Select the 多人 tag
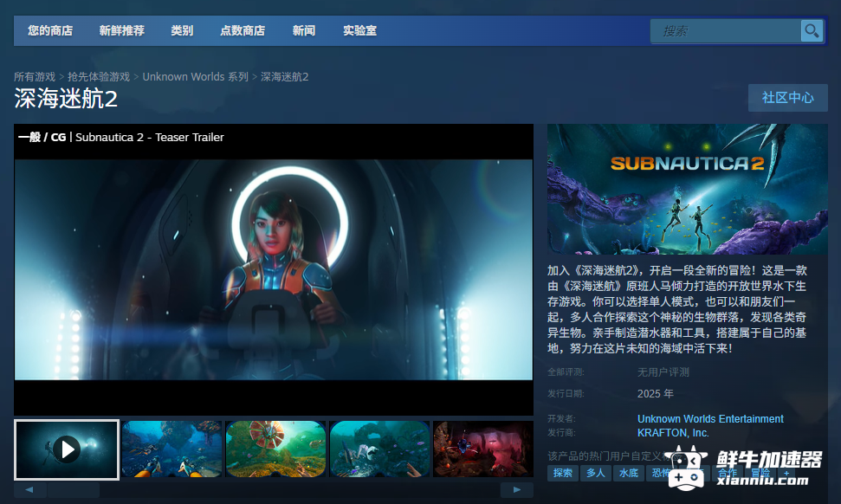This screenshot has width=841, height=504. click(595, 473)
